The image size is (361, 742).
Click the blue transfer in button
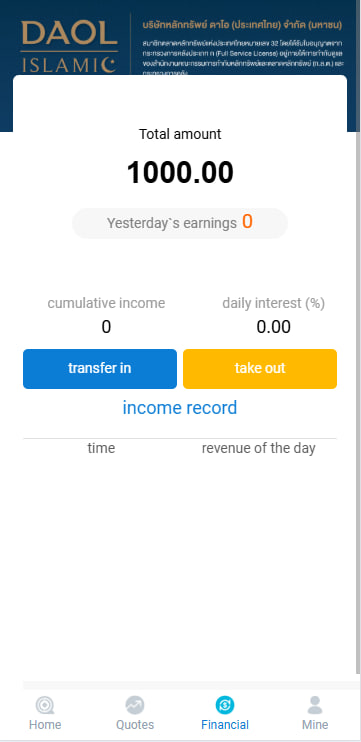tap(100, 369)
